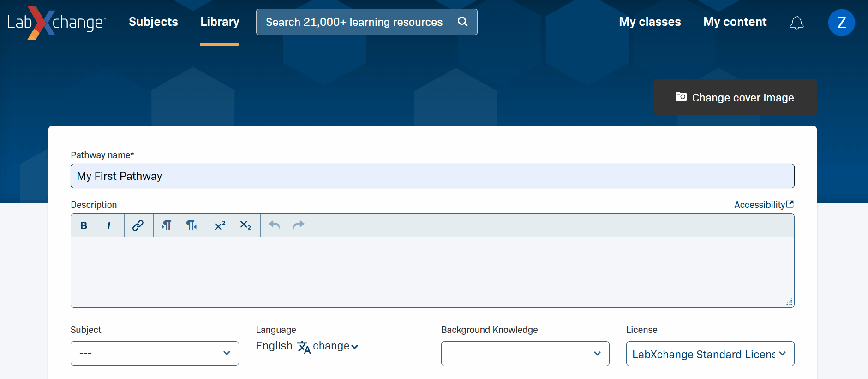The image size is (868, 379).
Task: Apply subscript formatting
Action: click(245, 225)
